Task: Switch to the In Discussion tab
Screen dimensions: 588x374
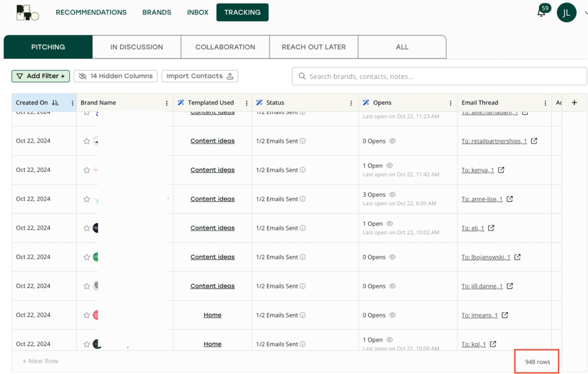Action: tap(136, 47)
